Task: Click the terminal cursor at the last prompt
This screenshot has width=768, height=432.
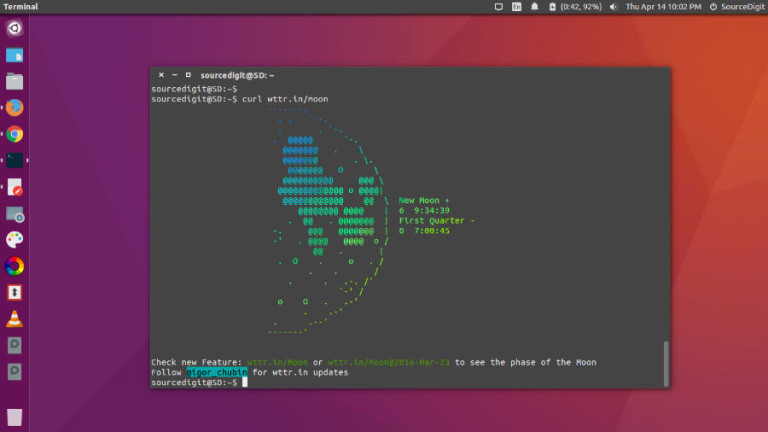Action: [x=245, y=383]
